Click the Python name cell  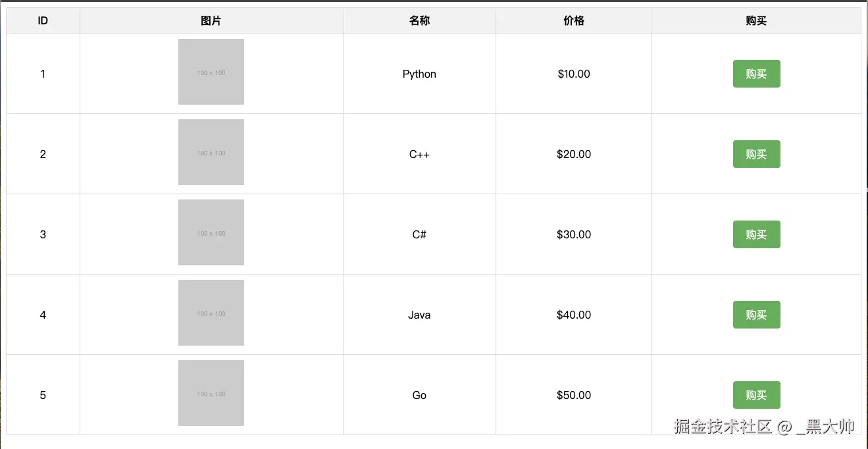[419, 74]
